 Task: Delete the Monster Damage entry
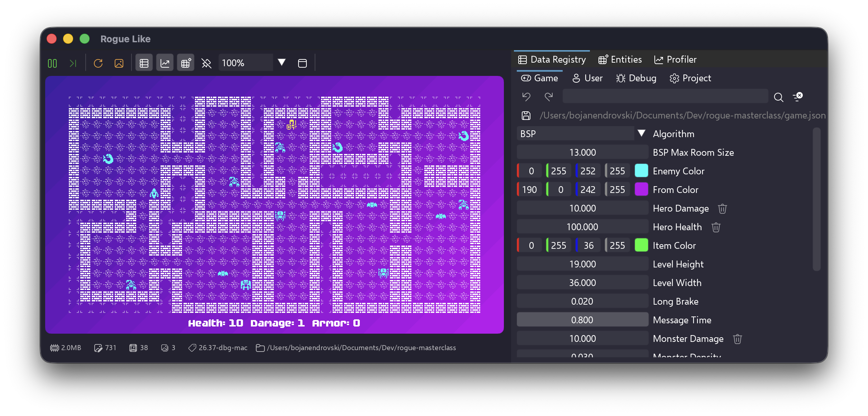[738, 339]
